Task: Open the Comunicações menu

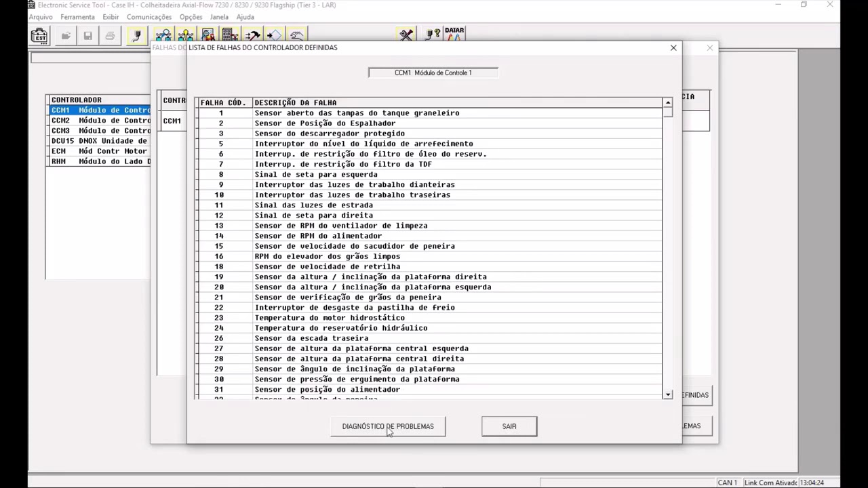Action: click(149, 17)
